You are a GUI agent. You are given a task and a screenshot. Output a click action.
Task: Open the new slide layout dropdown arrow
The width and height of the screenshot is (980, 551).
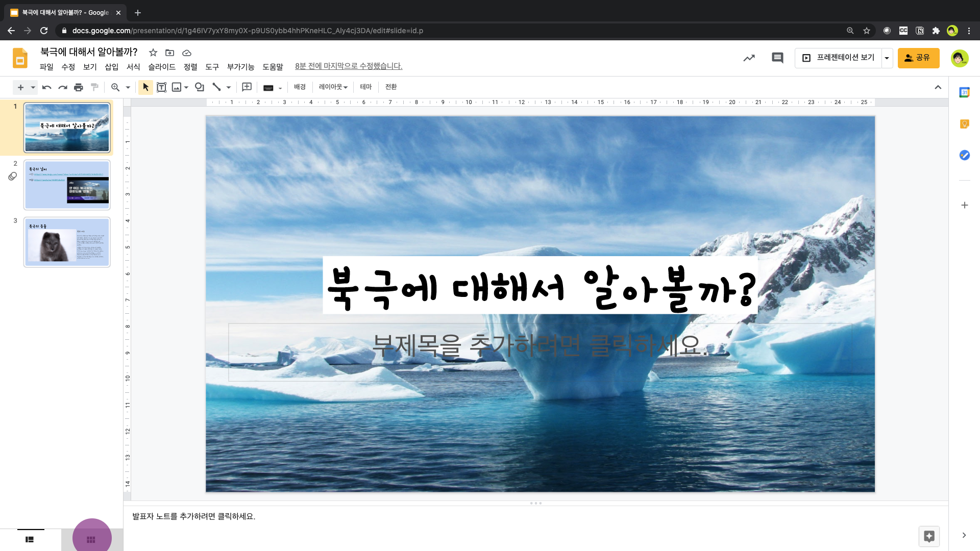point(33,87)
